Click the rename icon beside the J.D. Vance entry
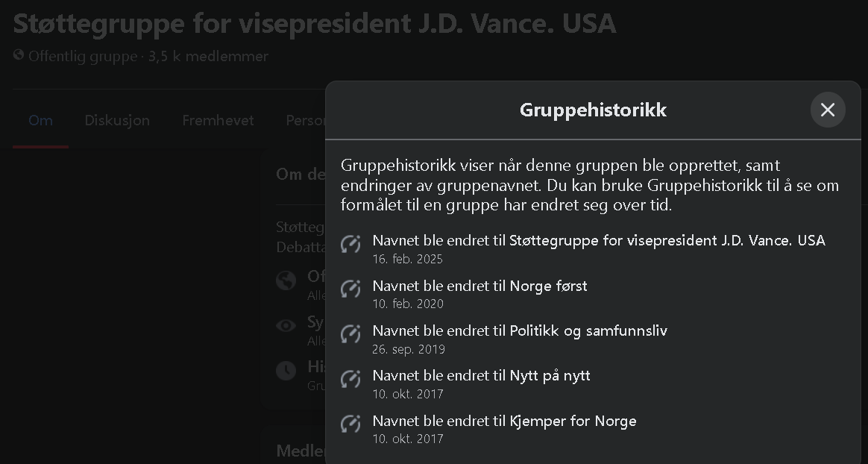 [350, 244]
